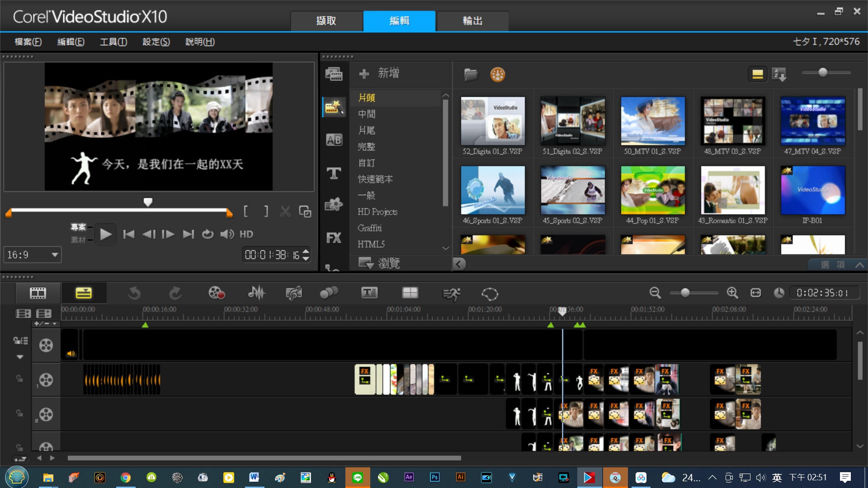Toggle repeat playback
This screenshot has height=488, width=868.
[x=208, y=234]
